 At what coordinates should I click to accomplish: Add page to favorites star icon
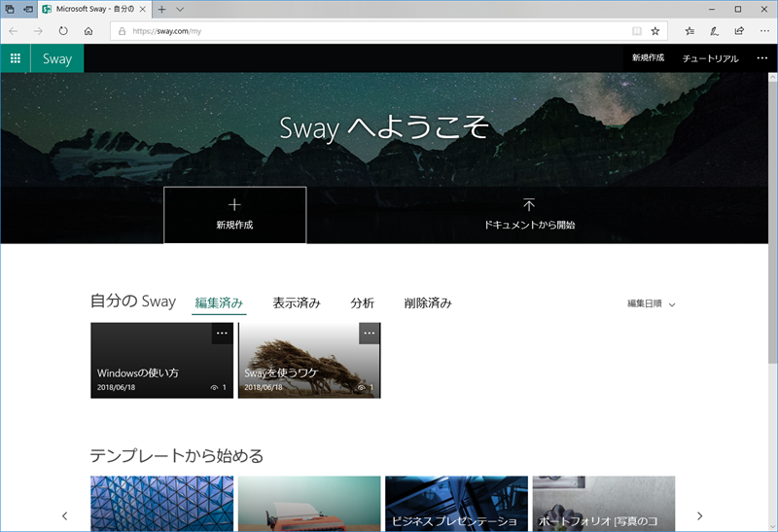tap(655, 31)
